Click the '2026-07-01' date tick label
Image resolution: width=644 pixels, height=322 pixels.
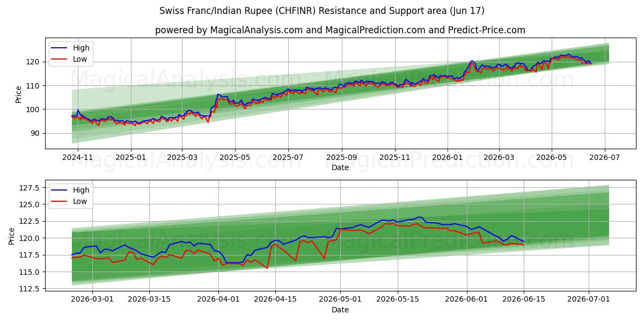pyautogui.click(x=589, y=300)
